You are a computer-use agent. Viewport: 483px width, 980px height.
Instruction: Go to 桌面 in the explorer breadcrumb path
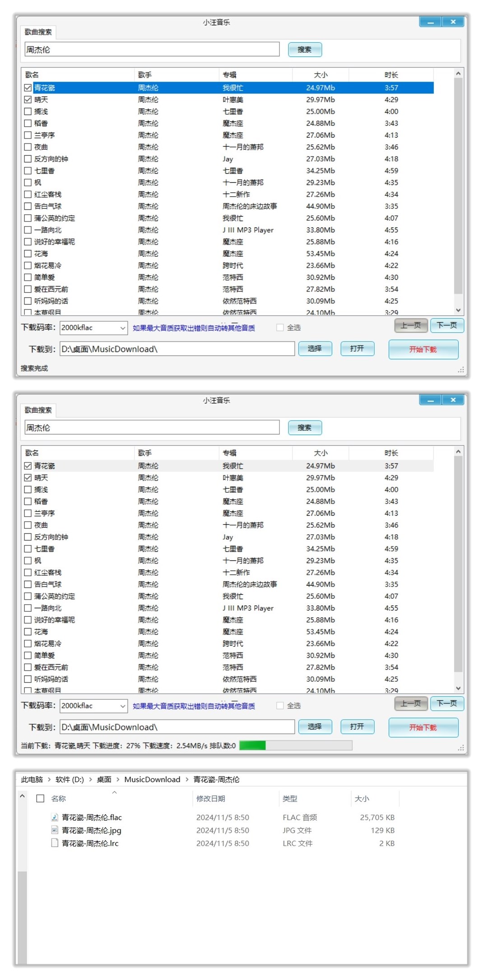[104, 779]
